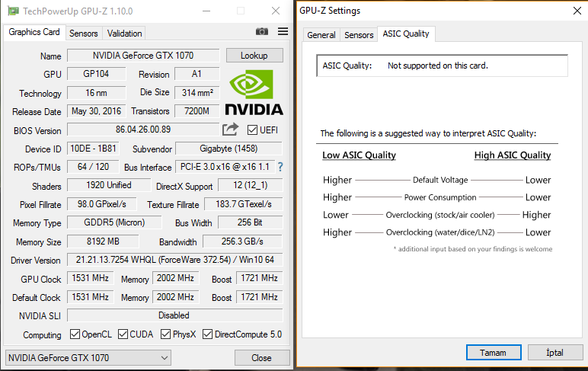The image size is (588, 371).
Task: Toggle the PhysX checkbox
Action: [x=165, y=334]
